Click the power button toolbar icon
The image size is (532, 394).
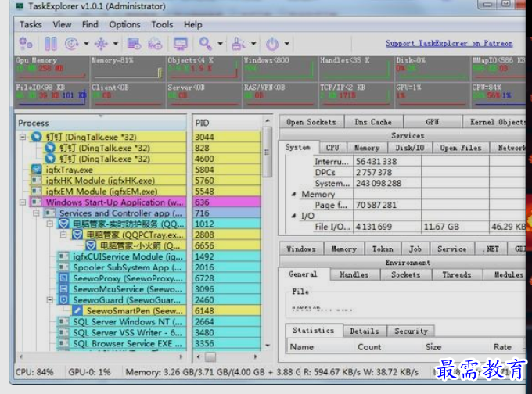coord(272,44)
